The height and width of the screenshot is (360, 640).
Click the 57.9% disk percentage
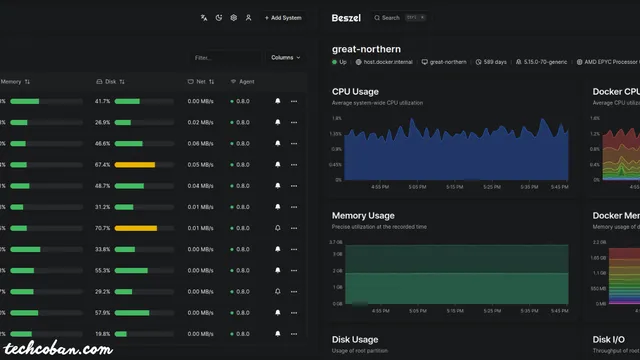[102, 313]
